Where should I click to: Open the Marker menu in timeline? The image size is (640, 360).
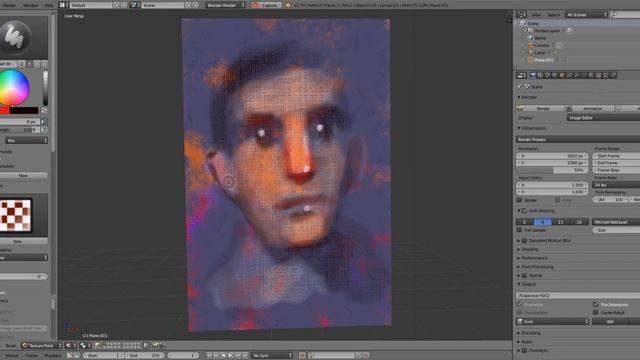(12, 356)
